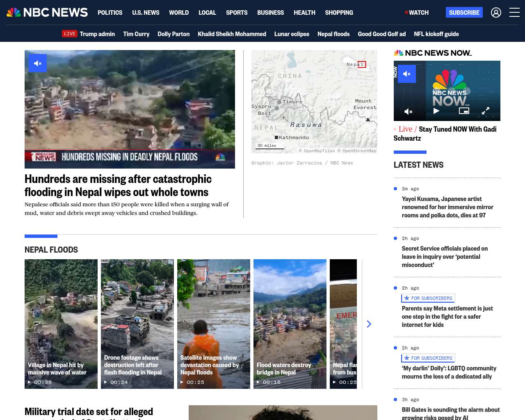Click the For Subscribers badge on Dolly story
Image resolution: width=525 pixels, height=420 pixels.
point(428,358)
